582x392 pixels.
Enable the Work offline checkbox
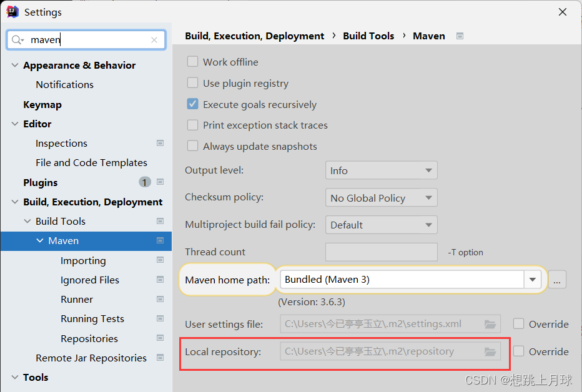tap(192, 62)
